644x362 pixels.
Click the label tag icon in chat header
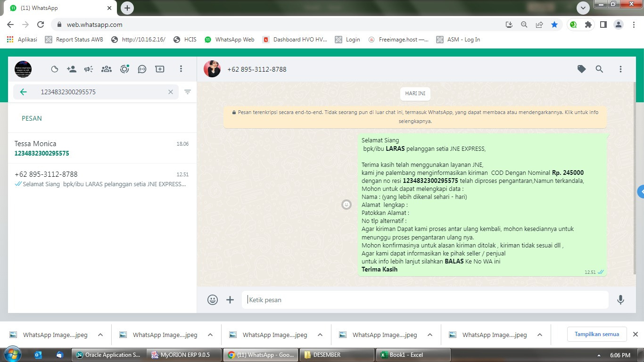[x=582, y=69]
